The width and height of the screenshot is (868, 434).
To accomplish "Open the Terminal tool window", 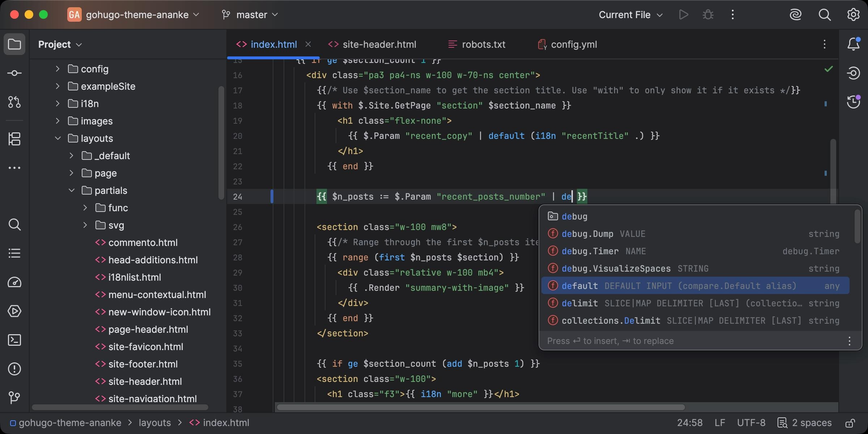I will pos(14,340).
